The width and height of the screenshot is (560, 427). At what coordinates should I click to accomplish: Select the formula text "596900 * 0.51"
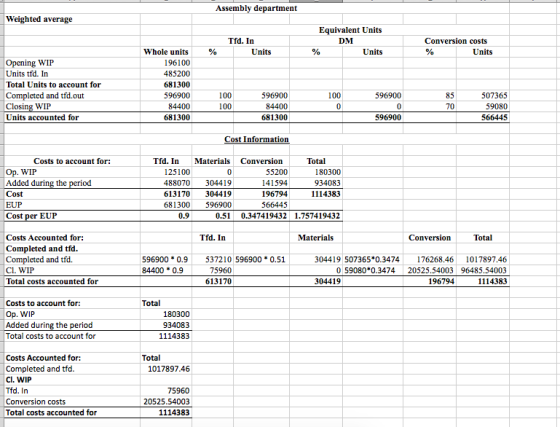260,260
